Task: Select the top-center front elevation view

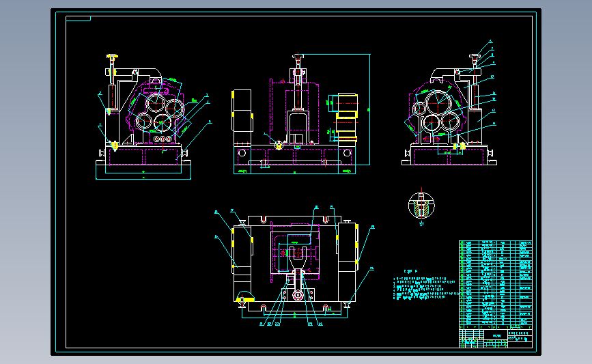Action: [301, 113]
